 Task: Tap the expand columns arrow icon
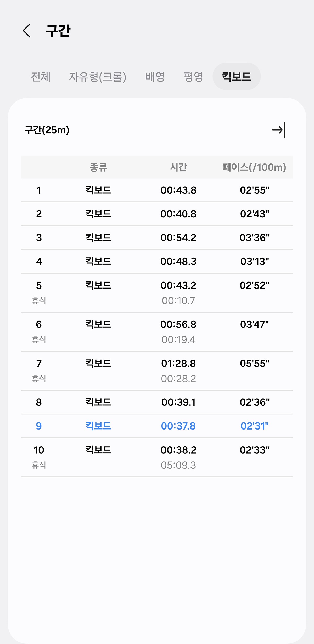coord(279,130)
